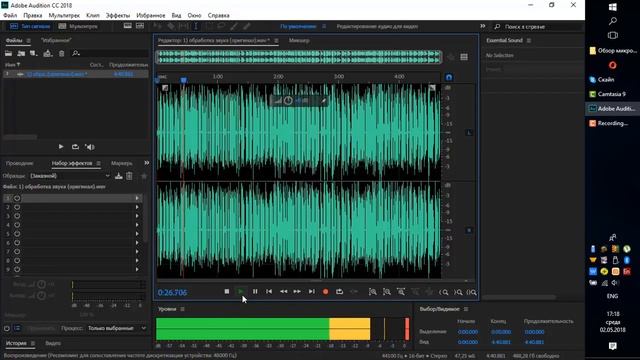Click the Zoom In Amplitude icon
The width and height of the screenshot is (640, 360).
pos(373,292)
